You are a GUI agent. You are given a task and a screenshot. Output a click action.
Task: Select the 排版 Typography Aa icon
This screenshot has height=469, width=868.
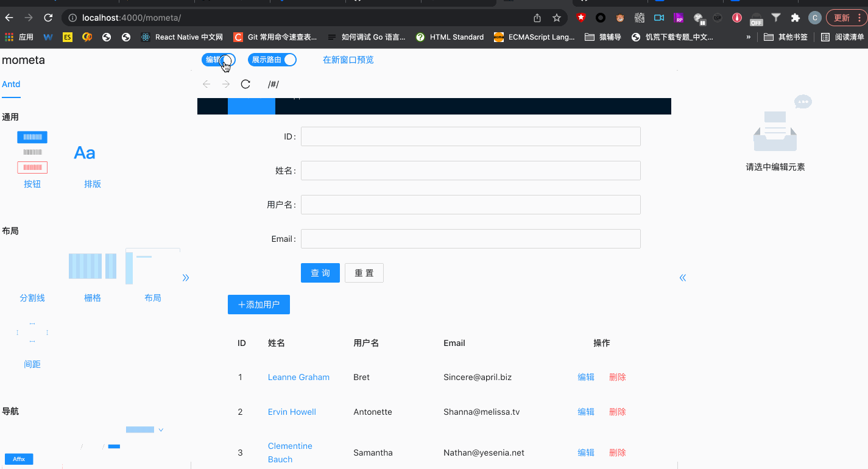[83, 152]
